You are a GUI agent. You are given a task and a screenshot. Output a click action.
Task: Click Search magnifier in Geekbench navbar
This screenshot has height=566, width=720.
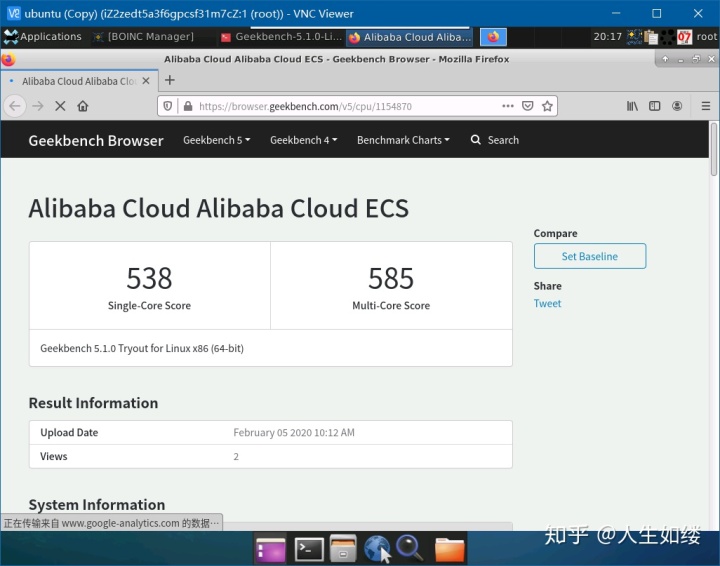click(475, 140)
